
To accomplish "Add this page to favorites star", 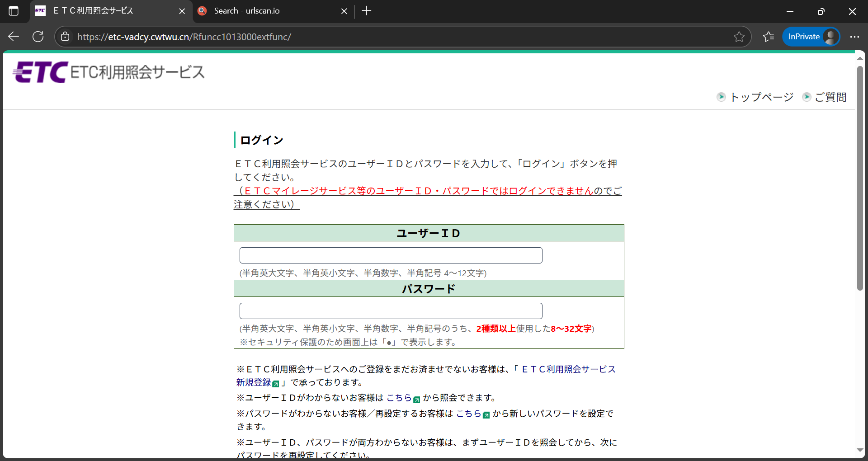I will coord(739,37).
